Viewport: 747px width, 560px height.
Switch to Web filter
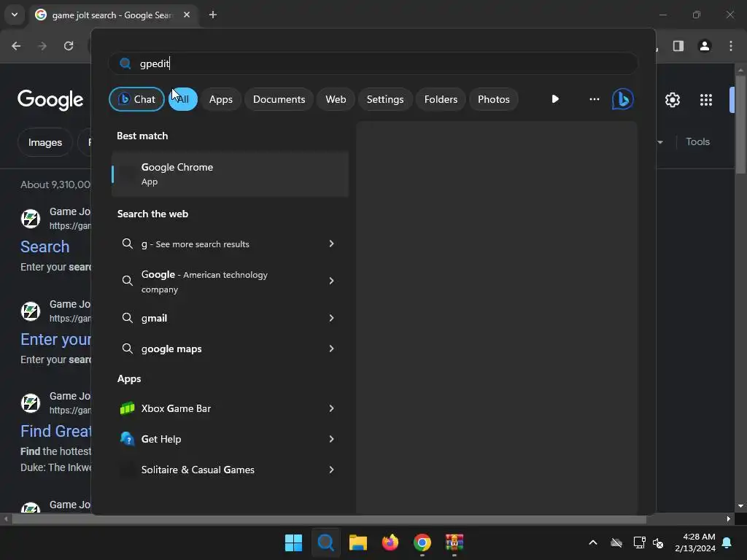[336, 99]
